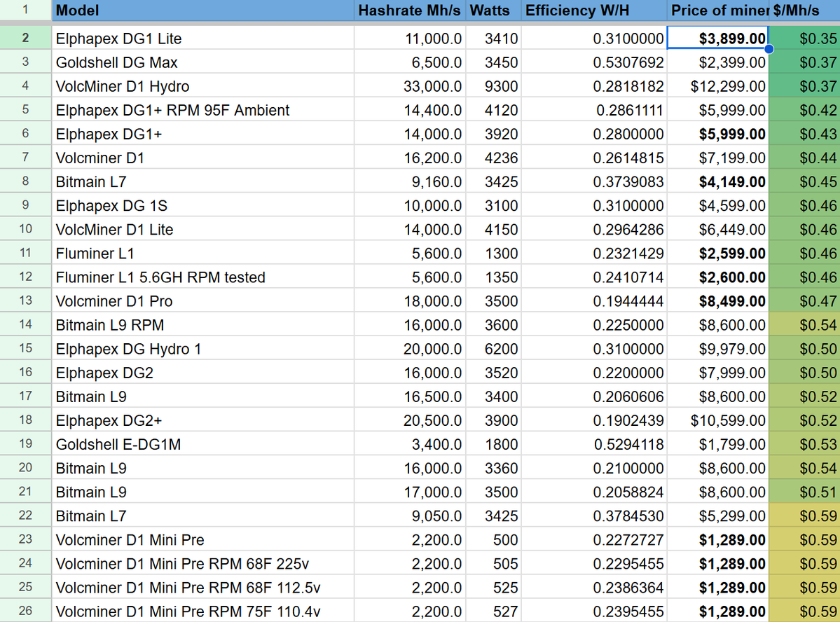
Task: Click the 0.3784530 efficiency cell
Action: 594,516
